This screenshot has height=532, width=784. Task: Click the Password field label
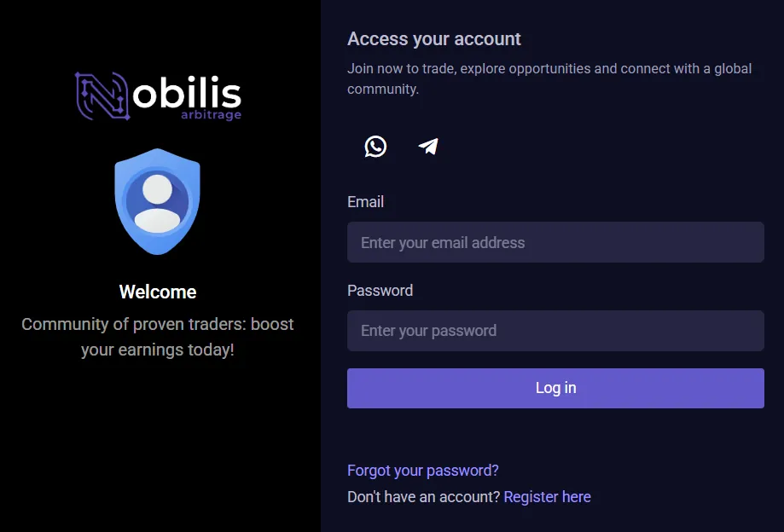point(380,291)
